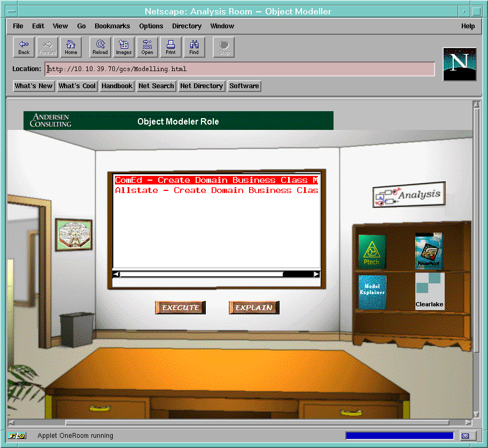Open the Options menu

pyautogui.click(x=151, y=26)
